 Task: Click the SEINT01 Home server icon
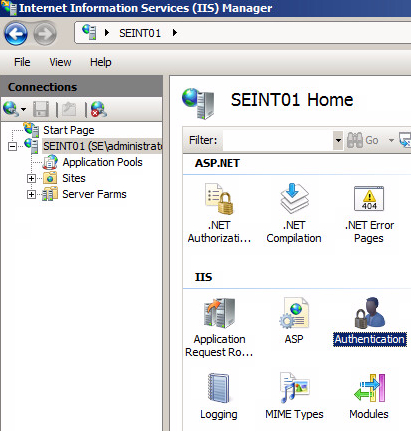click(198, 103)
